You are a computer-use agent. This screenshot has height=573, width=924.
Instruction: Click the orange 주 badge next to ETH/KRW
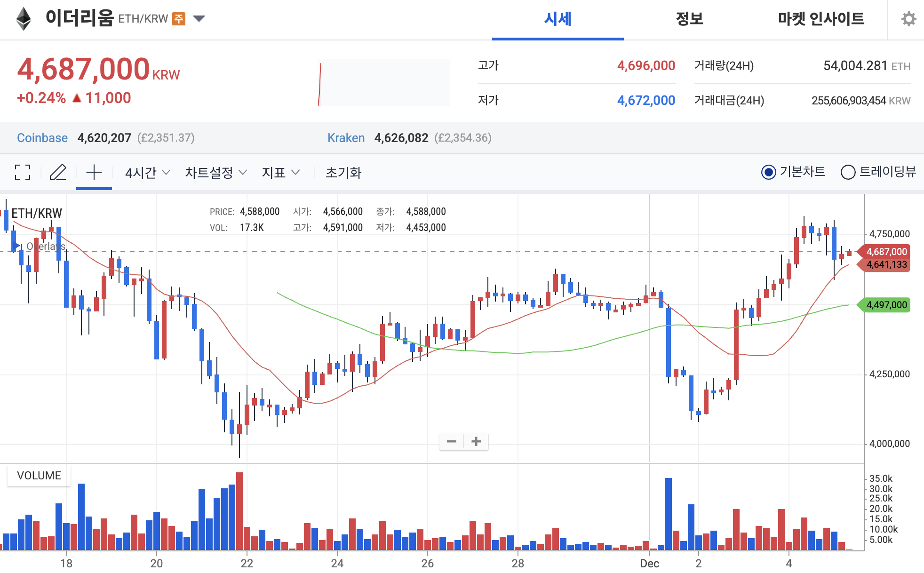[178, 18]
